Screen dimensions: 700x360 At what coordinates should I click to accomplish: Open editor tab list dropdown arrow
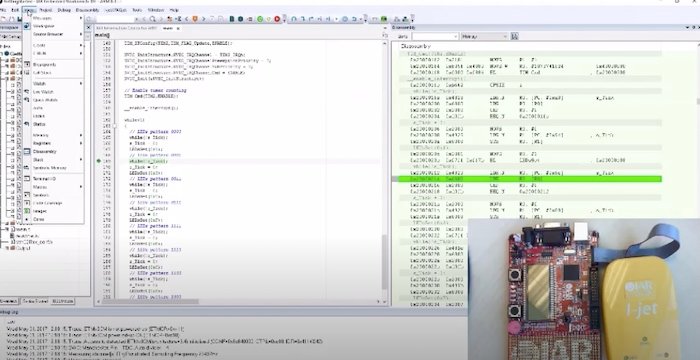384,28
